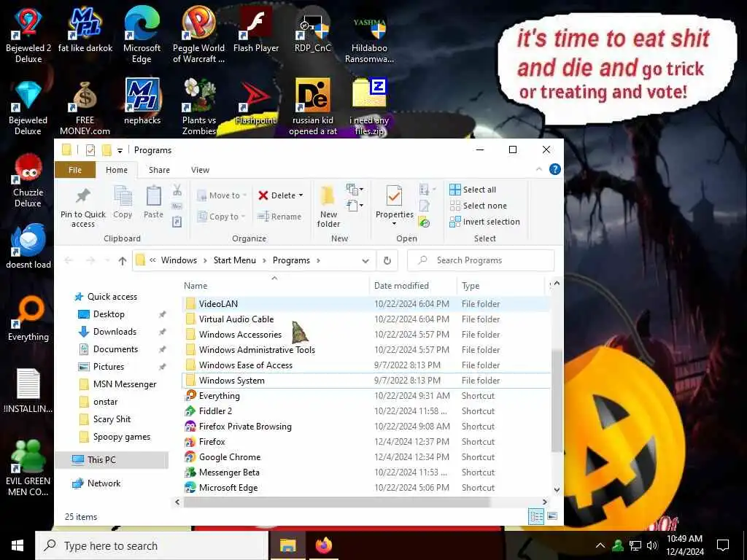Open Chuzzle Deluxe desktop icon

click(x=28, y=180)
